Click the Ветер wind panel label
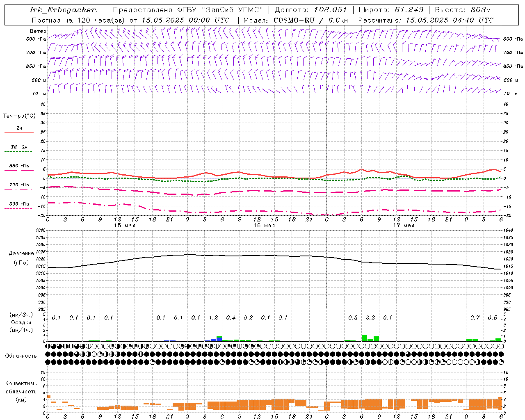This screenshot has width=525, height=420. pyautogui.click(x=38, y=31)
